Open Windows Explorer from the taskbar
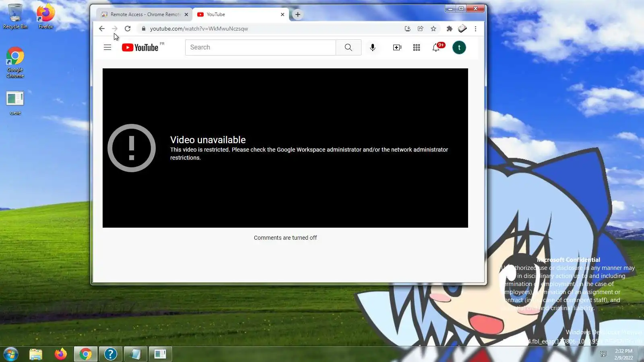The width and height of the screenshot is (644, 362). pos(36,354)
